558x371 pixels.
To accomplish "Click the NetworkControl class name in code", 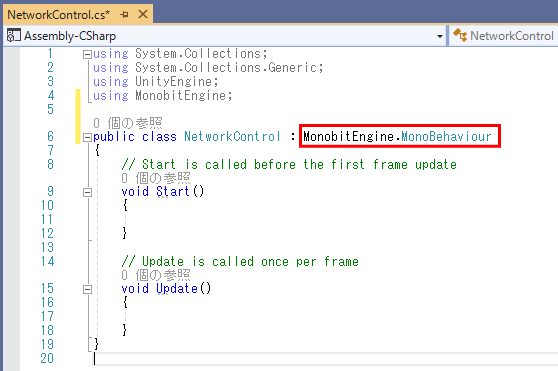I will coord(232,137).
